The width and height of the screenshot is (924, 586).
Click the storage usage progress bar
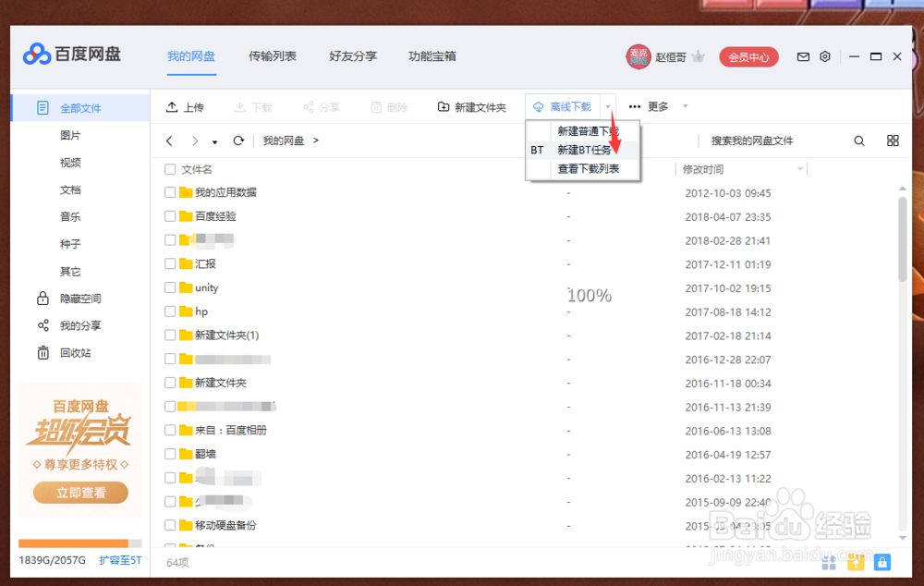point(80,543)
